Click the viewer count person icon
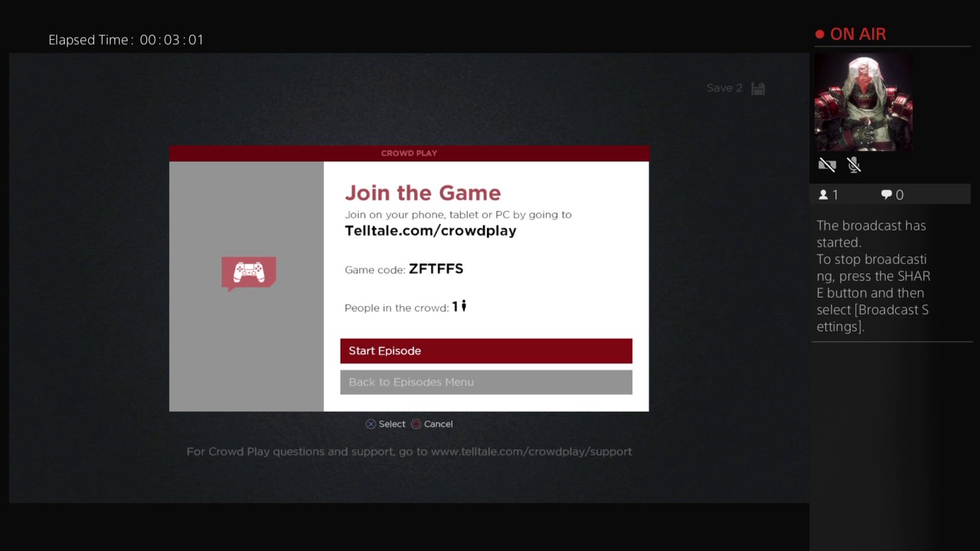 tap(824, 195)
